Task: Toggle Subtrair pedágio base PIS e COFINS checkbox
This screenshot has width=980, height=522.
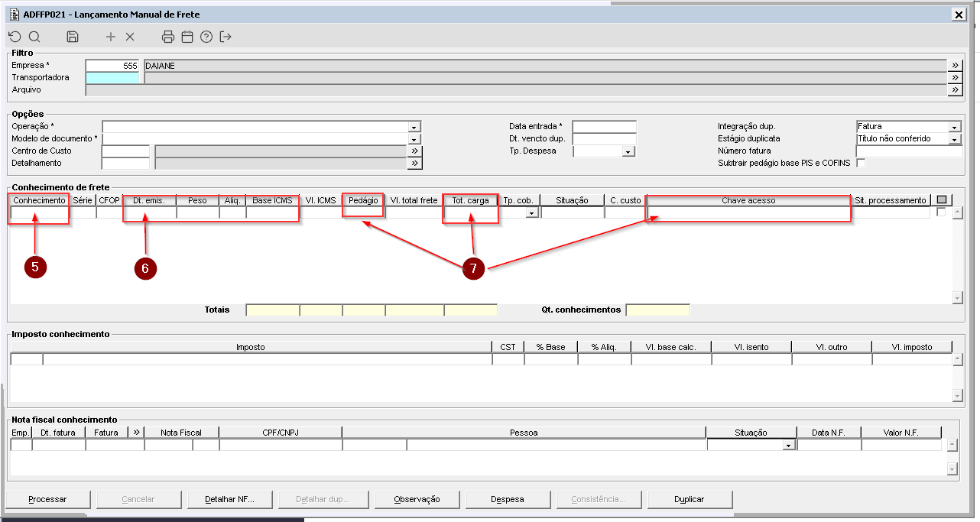Action: (861, 163)
